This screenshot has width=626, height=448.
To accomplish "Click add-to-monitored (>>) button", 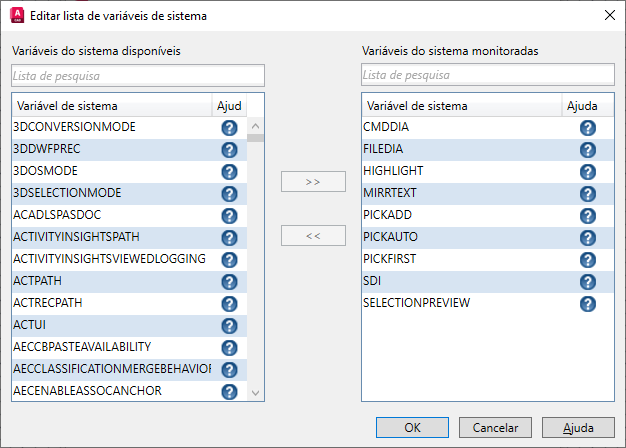I will (x=313, y=182).
